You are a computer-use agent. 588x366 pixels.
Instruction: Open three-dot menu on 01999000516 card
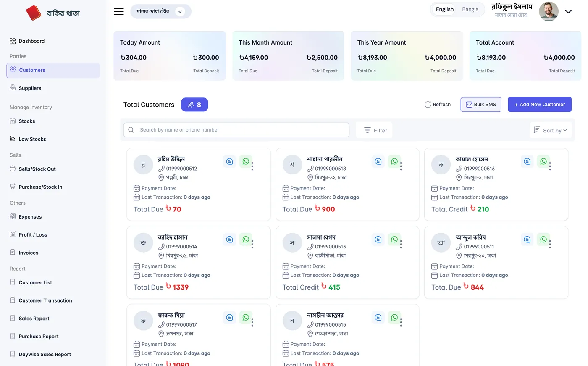point(550,166)
